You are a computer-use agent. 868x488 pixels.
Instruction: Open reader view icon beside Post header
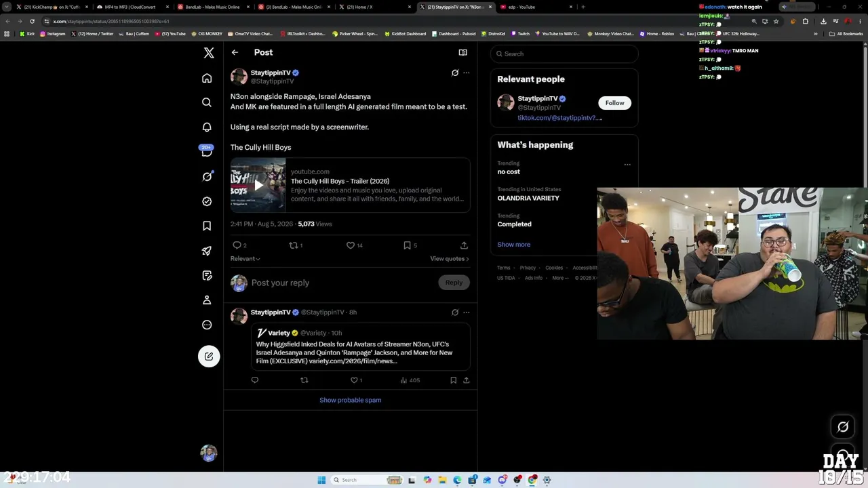(x=462, y=52)
